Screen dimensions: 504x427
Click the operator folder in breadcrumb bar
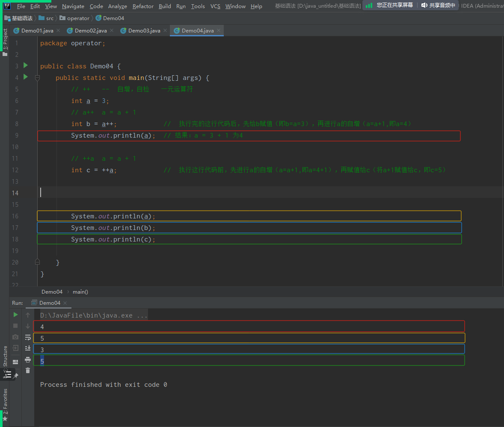pos(78,18)
